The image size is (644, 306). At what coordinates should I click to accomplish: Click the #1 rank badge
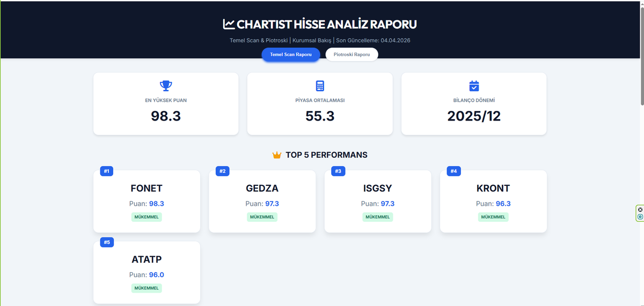[x=107, y=171]
